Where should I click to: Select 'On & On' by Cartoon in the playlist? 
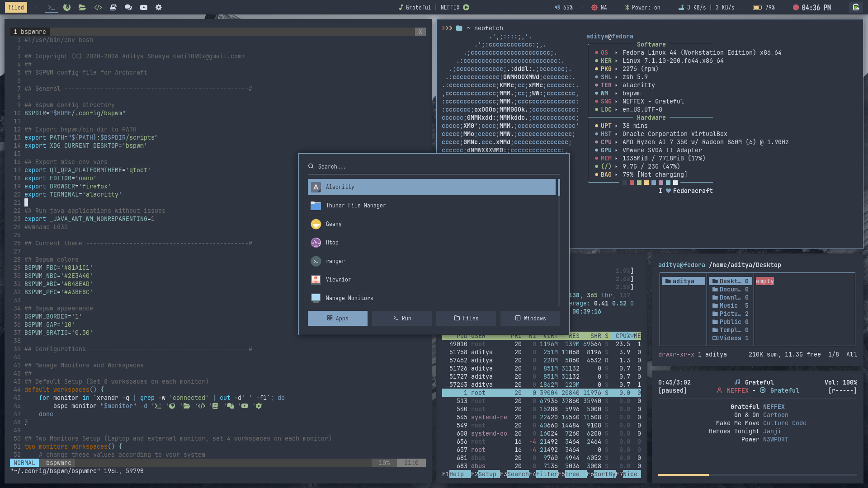tap(761, 415)
